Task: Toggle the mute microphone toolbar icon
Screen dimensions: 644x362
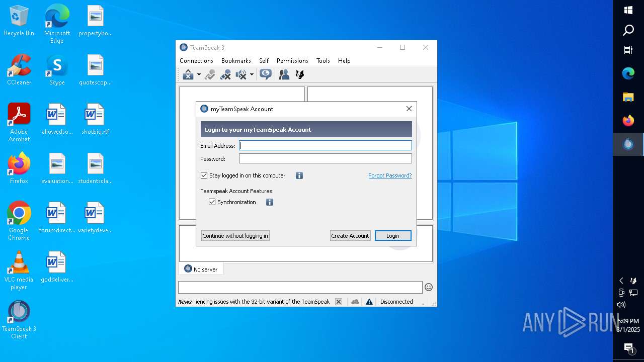Action: coord(226,74)
